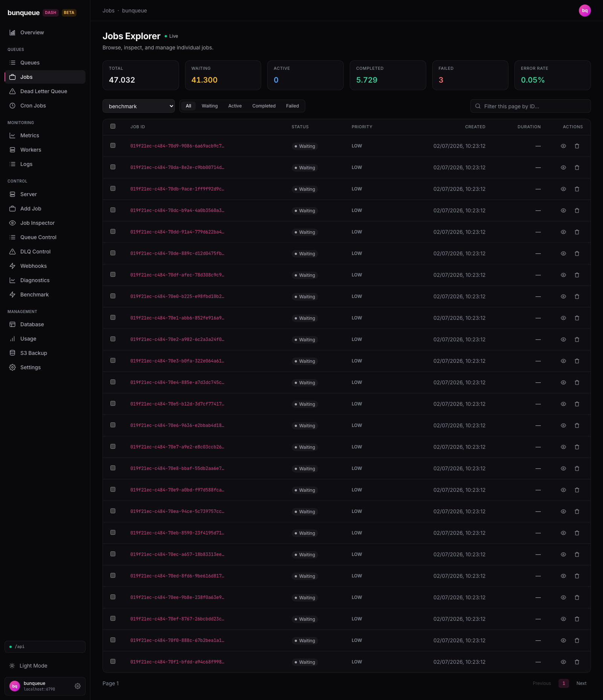This screenshot has width=603, height=700.
Task: Open the Workers page
Action: click(45, 150)
